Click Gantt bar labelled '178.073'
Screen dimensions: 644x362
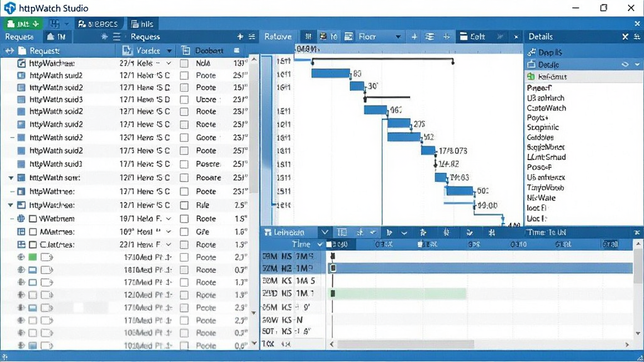point(428,150)
